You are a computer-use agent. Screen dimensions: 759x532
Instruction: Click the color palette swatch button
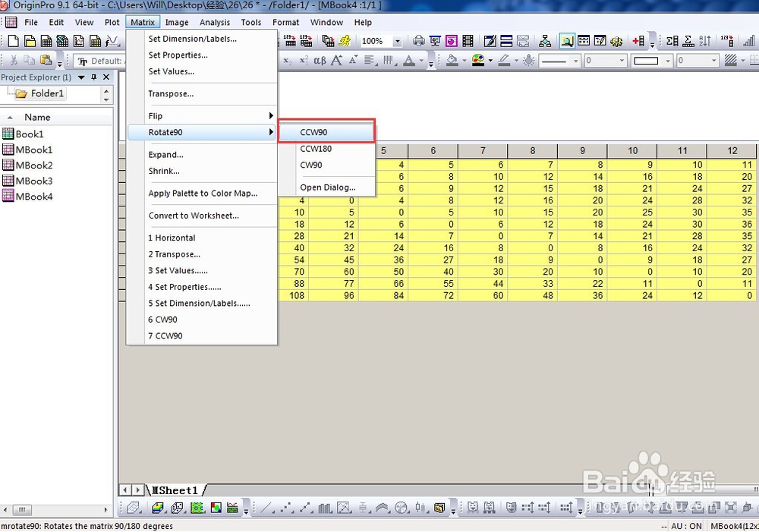pyautogui.click(x=478, y=61)
